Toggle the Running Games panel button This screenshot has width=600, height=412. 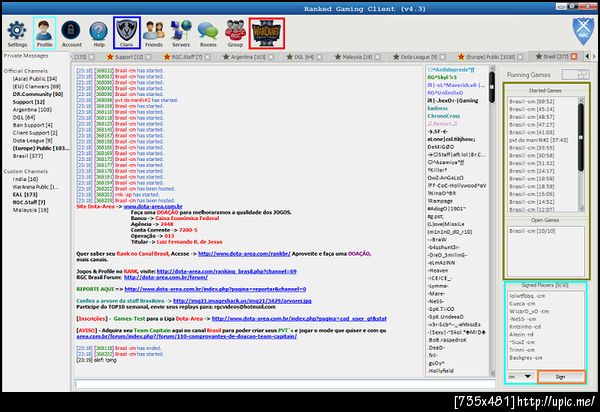click(x=576, y=75)
